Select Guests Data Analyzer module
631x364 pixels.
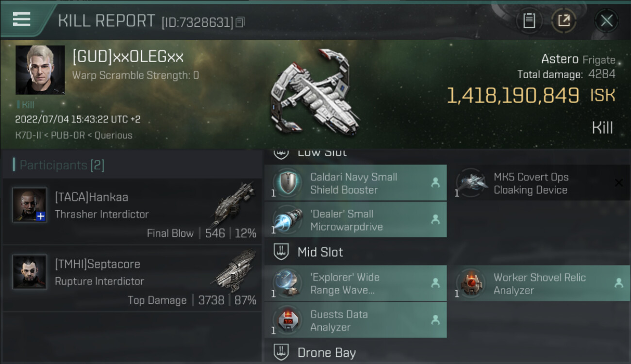pos(355,320)
